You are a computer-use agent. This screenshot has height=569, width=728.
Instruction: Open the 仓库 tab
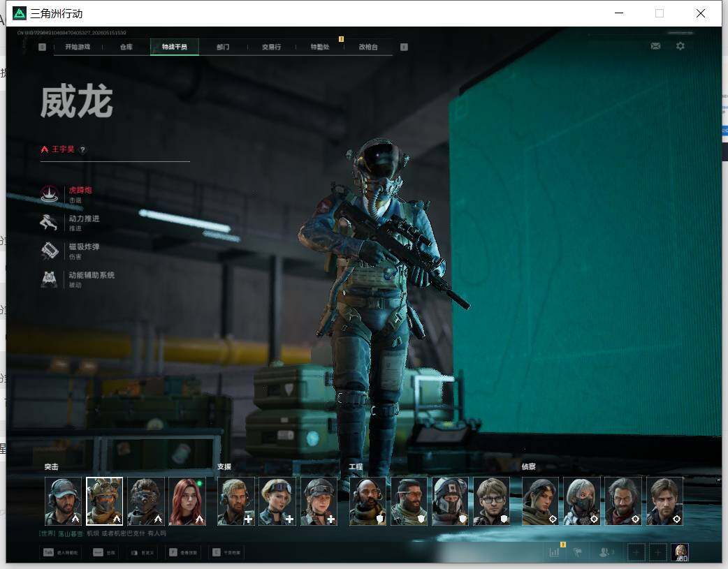tap(126, 47)
